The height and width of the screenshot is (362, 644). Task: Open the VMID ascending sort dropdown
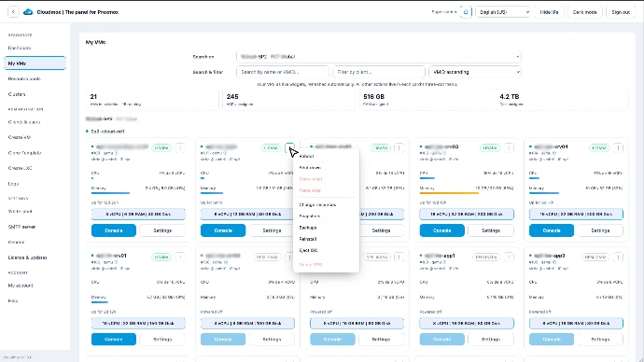(x=475, y=72)
